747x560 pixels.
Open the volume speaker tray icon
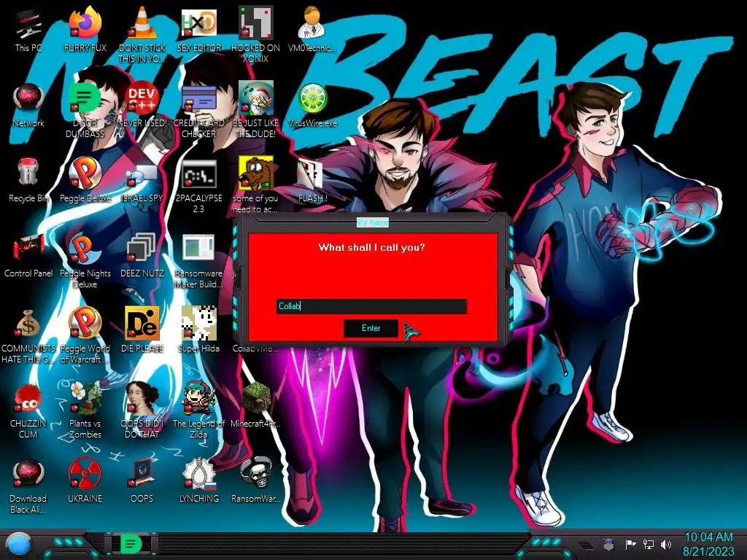point(666,544)
